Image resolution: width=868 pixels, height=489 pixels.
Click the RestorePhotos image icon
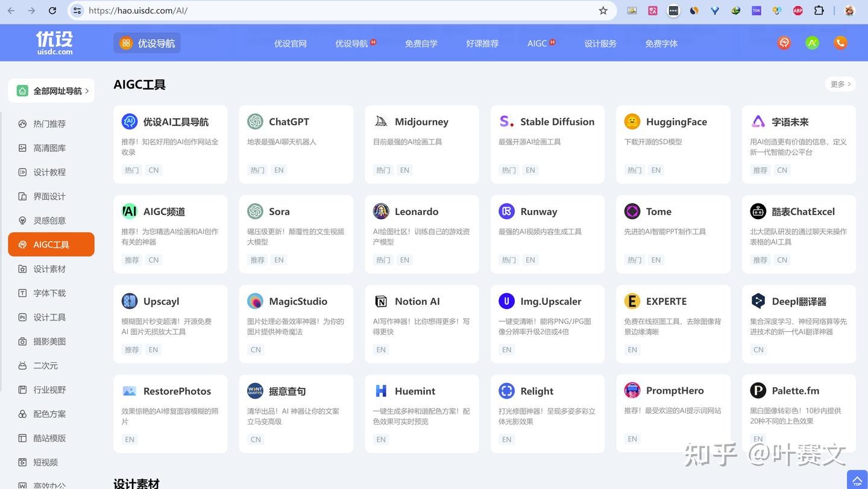click(130, 391)
